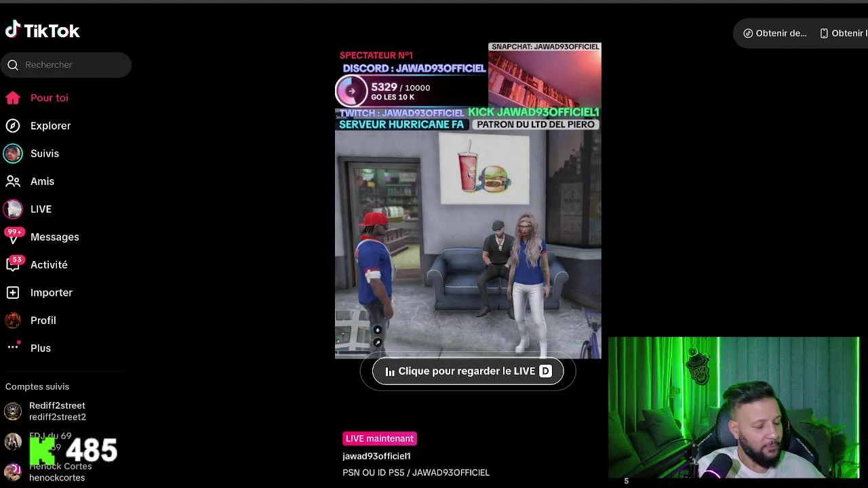Open the Rediff2street followed account
The image size is (868, 488).
pos(57,411)
